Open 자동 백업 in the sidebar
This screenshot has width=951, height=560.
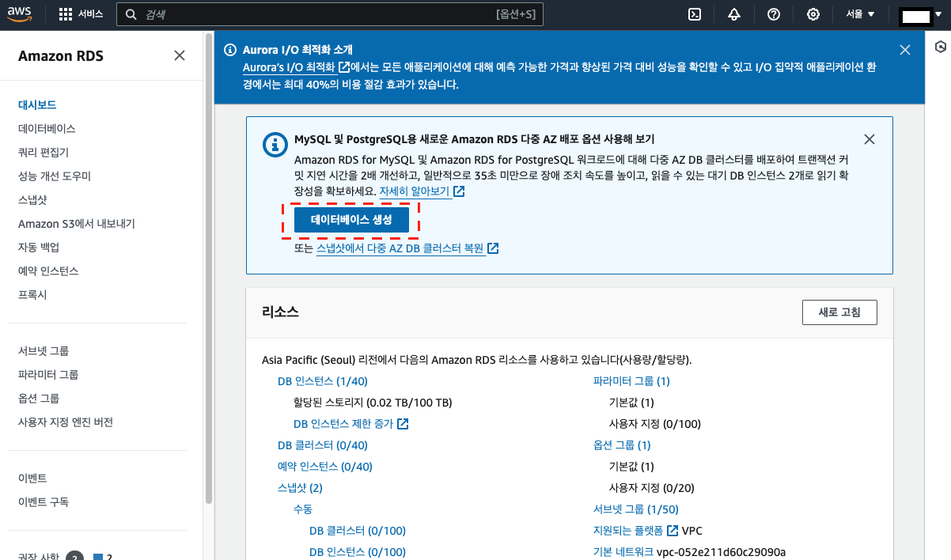tap(39, 247)
